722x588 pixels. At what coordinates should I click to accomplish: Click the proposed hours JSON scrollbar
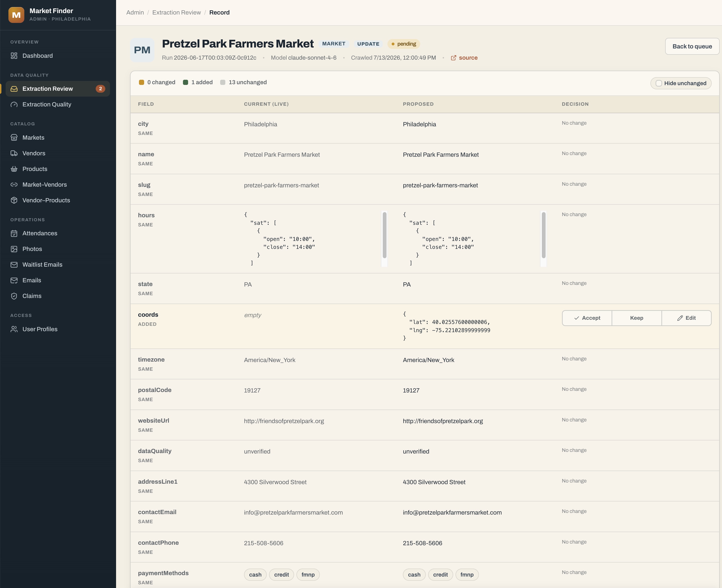[x=543, y=235]
